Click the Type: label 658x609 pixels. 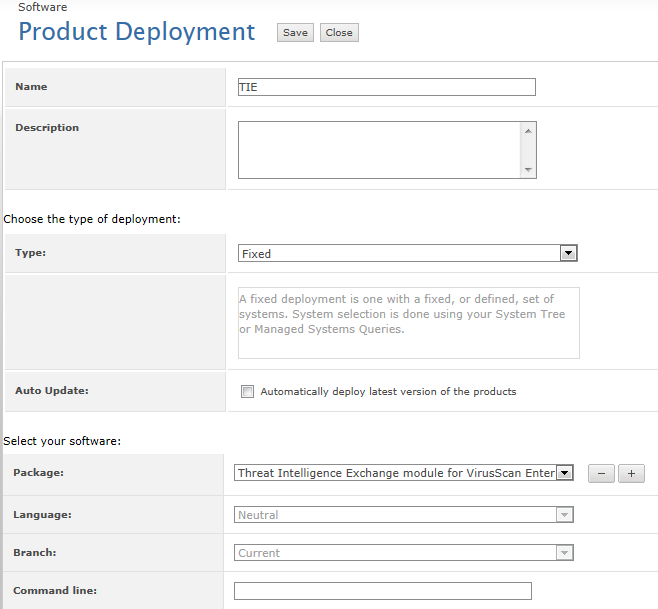[x=31, y=253]
